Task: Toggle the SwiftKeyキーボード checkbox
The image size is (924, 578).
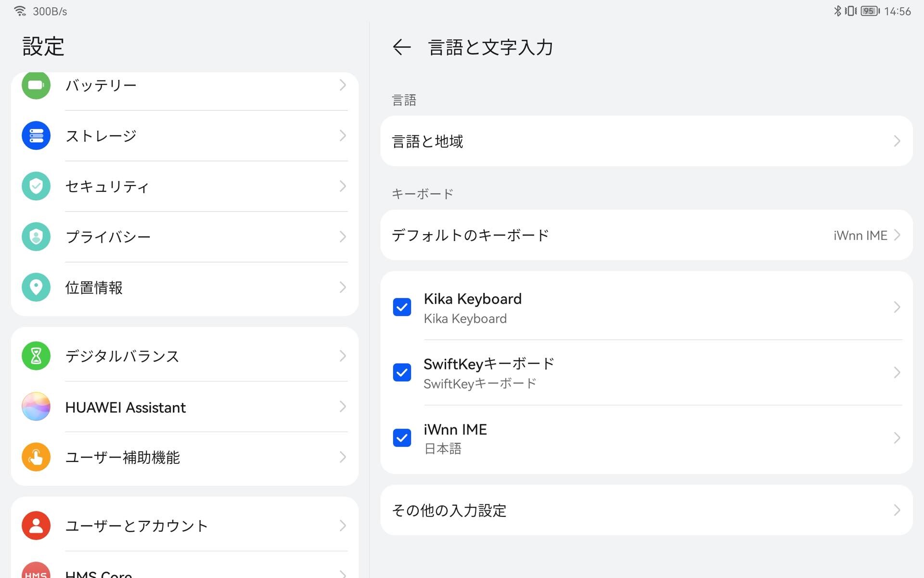Action: pos(402,372)
